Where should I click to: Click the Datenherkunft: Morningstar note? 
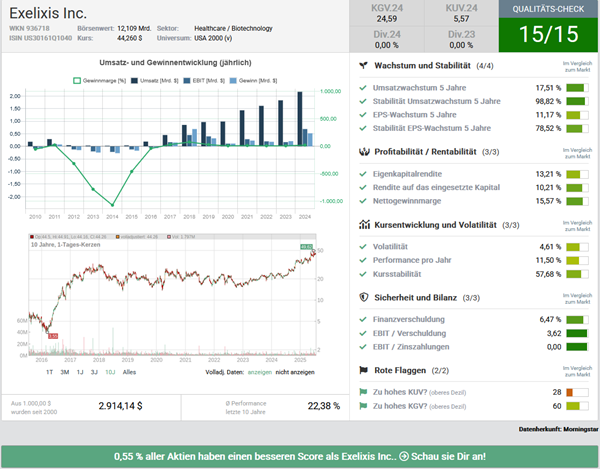558,429
